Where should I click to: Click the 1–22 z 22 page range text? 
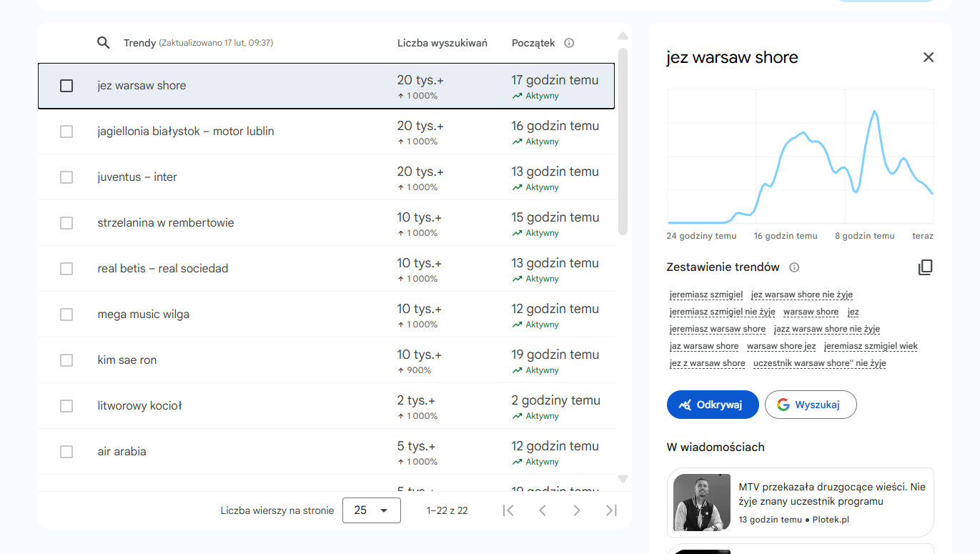[x=447, y=510]
